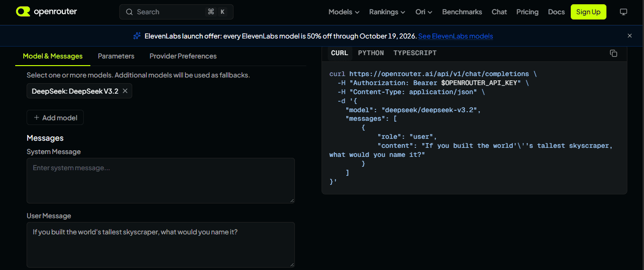Copy the code snippet with copy icon
This screenshot has width=644, height=270.
614,53
